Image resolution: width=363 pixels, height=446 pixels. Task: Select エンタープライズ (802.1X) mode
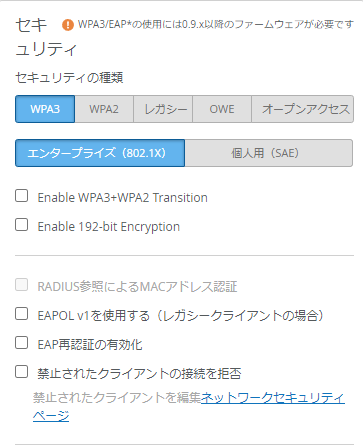(x=100, y=153)
